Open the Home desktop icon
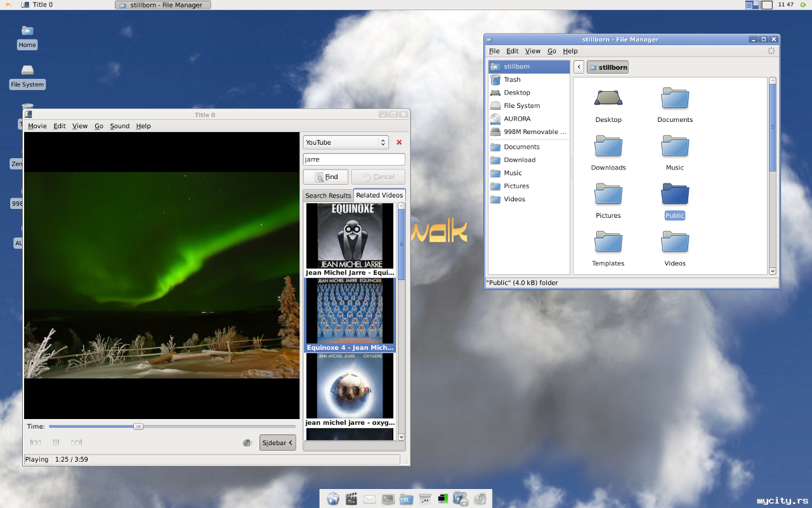Screen dimensions: 812x508 pyautogui.click(x=27, y=37)
